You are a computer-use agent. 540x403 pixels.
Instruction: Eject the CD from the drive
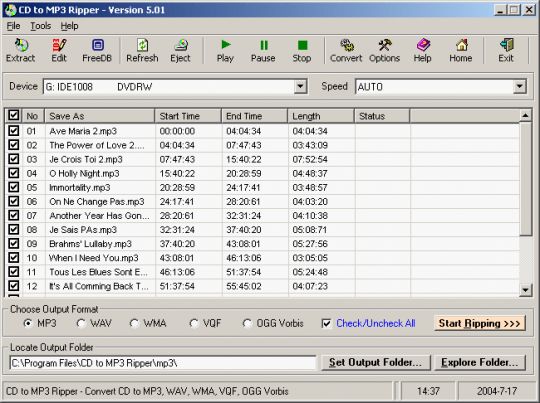click(180, 51)
